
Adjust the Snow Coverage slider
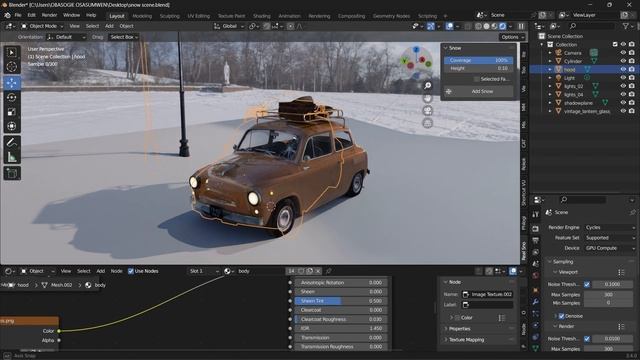(478, 60)
